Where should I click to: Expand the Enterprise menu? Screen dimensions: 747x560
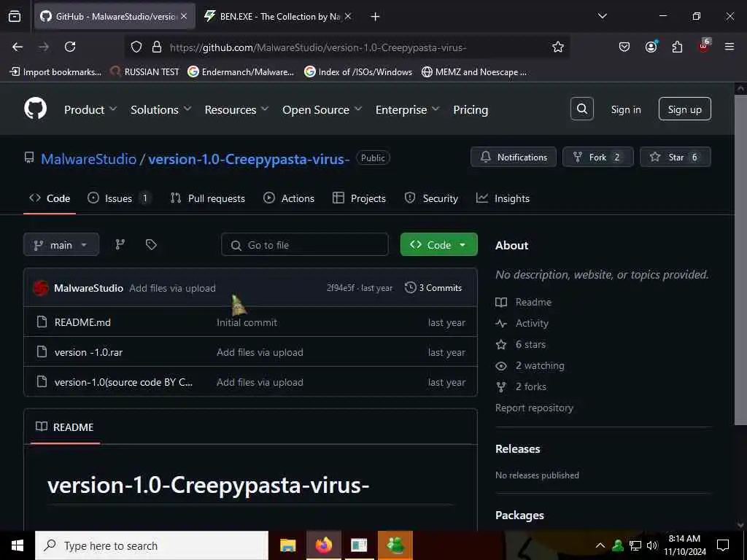tap(407, 109)
